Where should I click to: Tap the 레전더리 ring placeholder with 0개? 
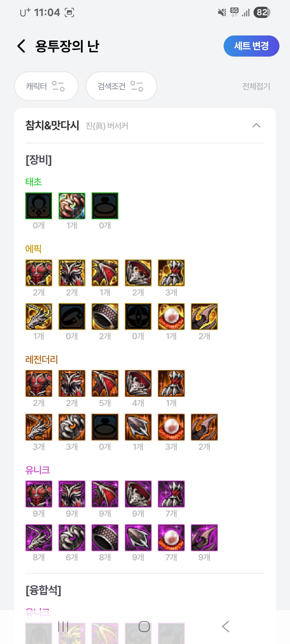point(105,427)
